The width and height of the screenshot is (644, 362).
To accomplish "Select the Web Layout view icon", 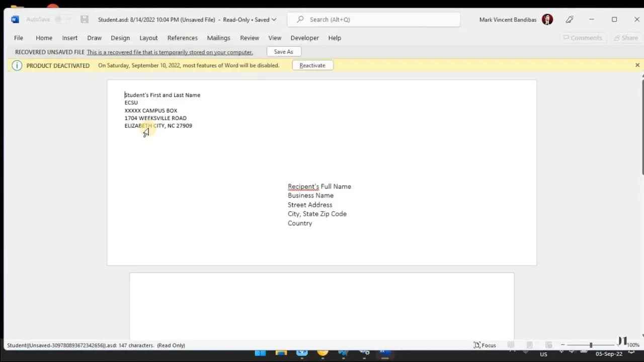I will [x=548, y=345].
